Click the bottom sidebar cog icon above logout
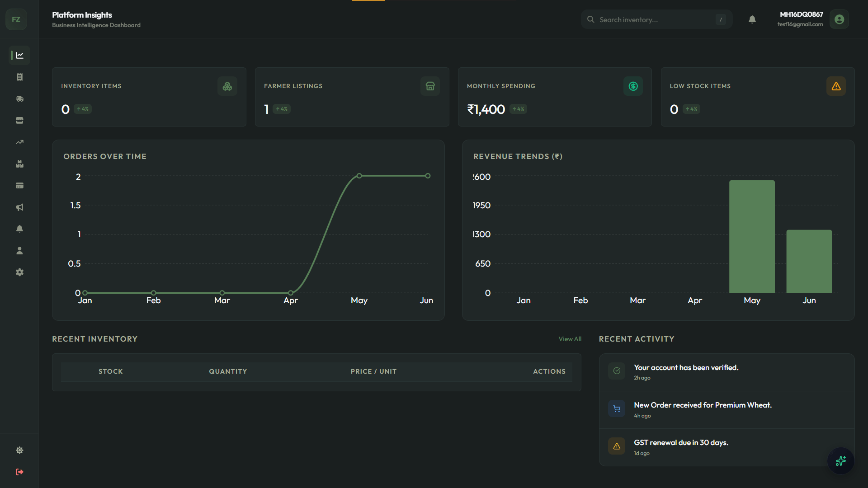 click(19, 450)
